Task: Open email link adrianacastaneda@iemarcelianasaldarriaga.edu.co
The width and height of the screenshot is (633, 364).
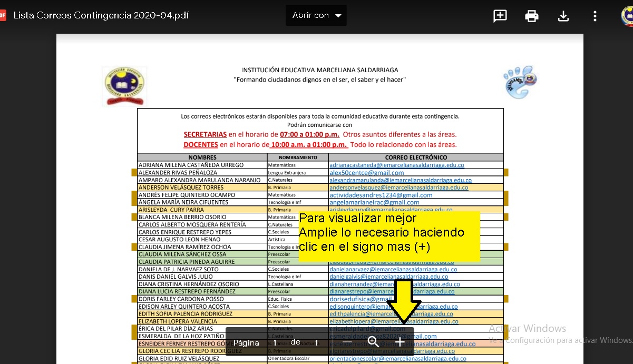Action: click(x=397, y=165)
